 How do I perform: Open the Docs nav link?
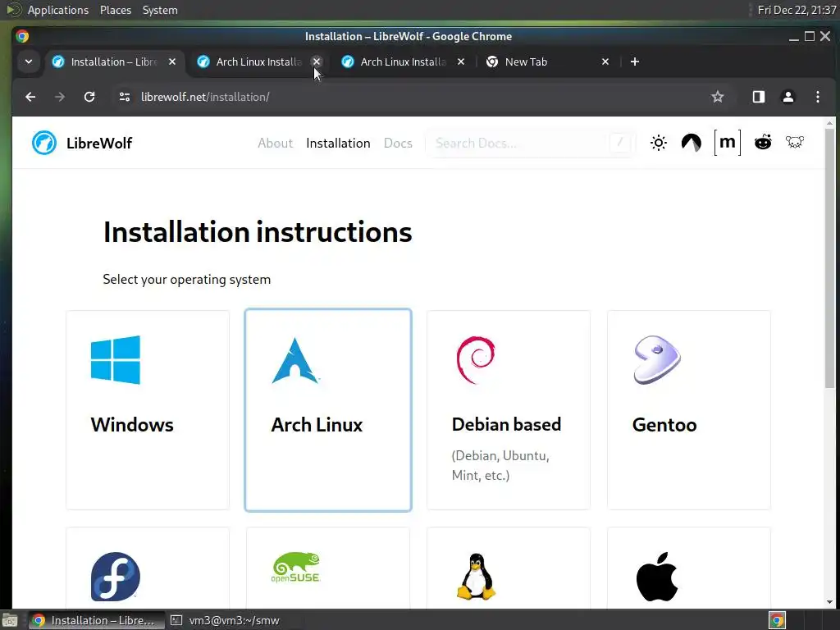(398, 143)
